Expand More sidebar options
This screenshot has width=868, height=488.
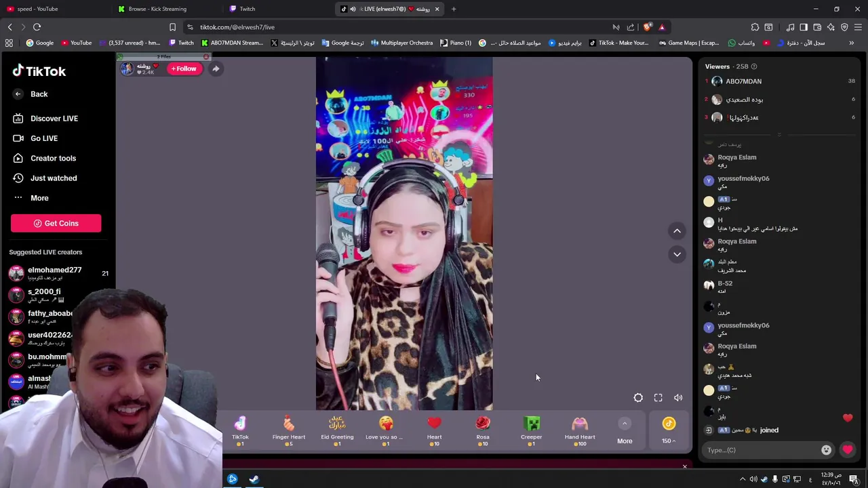[31, 198]
